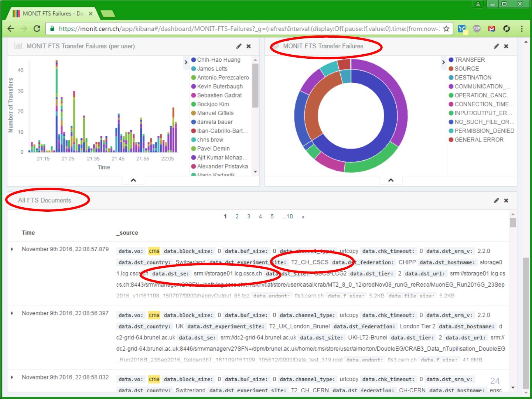Toggle the James Letts legend series
Screen dimensions: 532x399
coord(212,69)
